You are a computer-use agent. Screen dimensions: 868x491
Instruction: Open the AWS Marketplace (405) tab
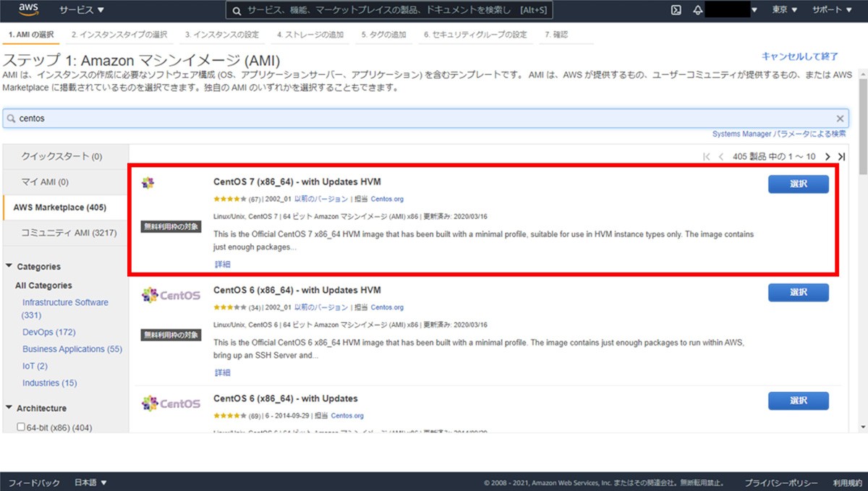click(66, 208)
